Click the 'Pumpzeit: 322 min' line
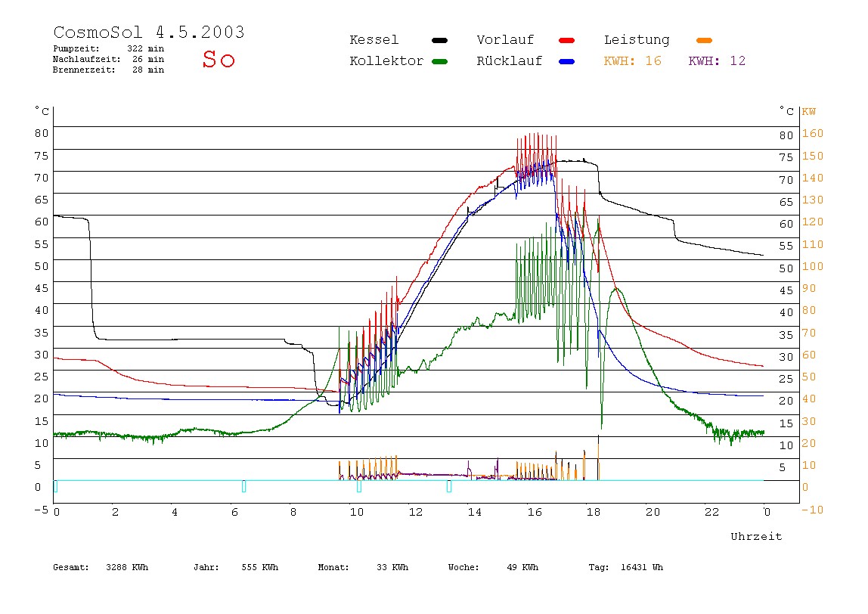 109,48
